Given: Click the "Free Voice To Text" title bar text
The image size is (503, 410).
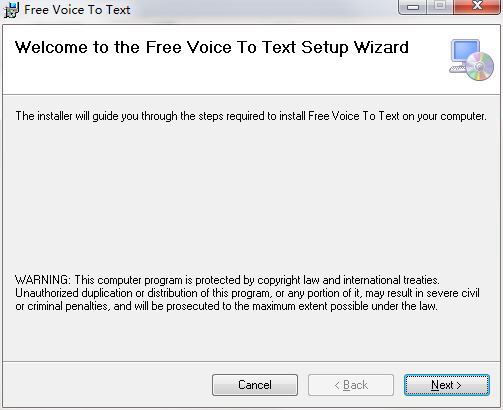Looking at the screenshot, I should [x=77, y=10].
